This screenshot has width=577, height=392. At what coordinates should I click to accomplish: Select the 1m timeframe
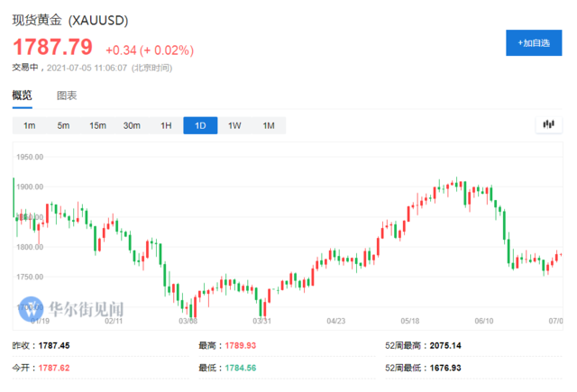coord(29,125)
